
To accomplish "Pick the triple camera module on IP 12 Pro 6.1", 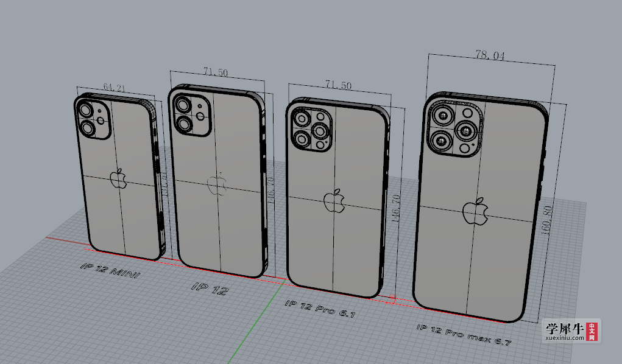I will tap(312, 129).
